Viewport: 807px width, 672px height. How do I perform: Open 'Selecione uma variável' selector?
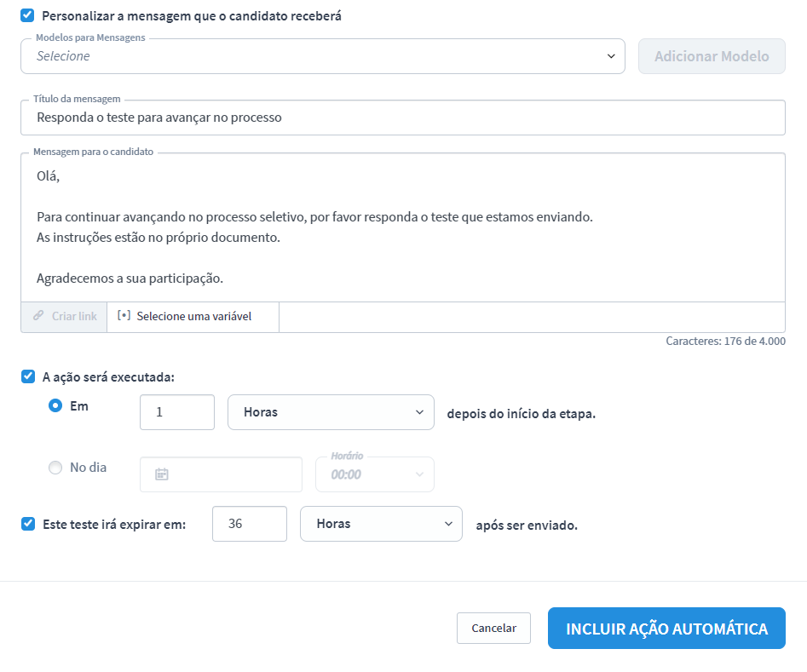pos(193,316)
